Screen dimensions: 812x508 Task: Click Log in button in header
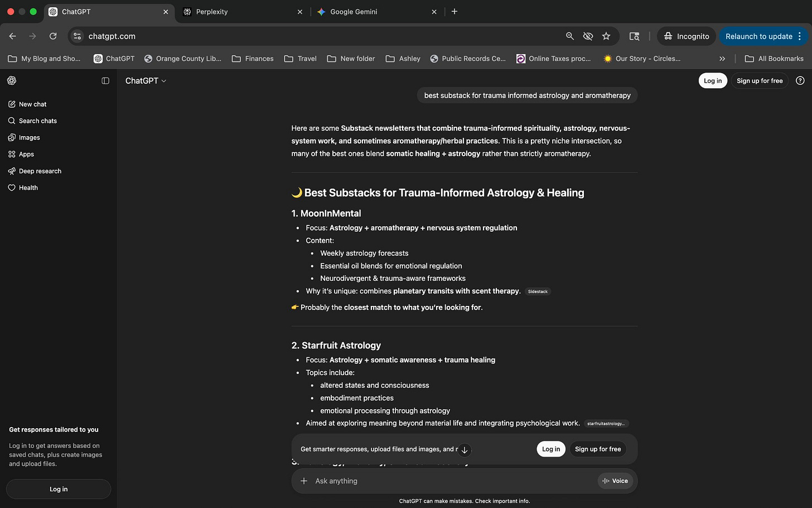[713, 81]
